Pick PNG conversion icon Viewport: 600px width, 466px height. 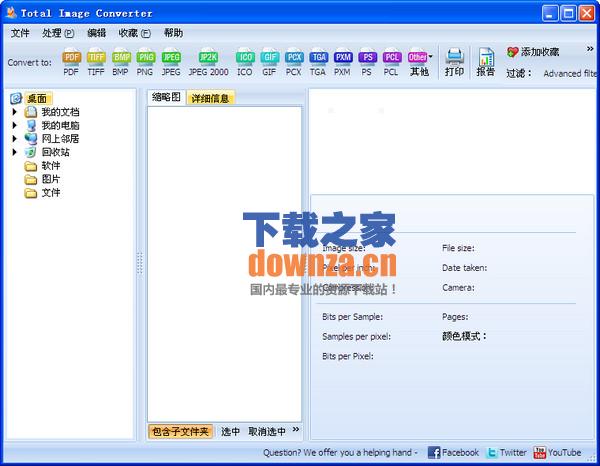pyautogui.click(x=145, y=63)
